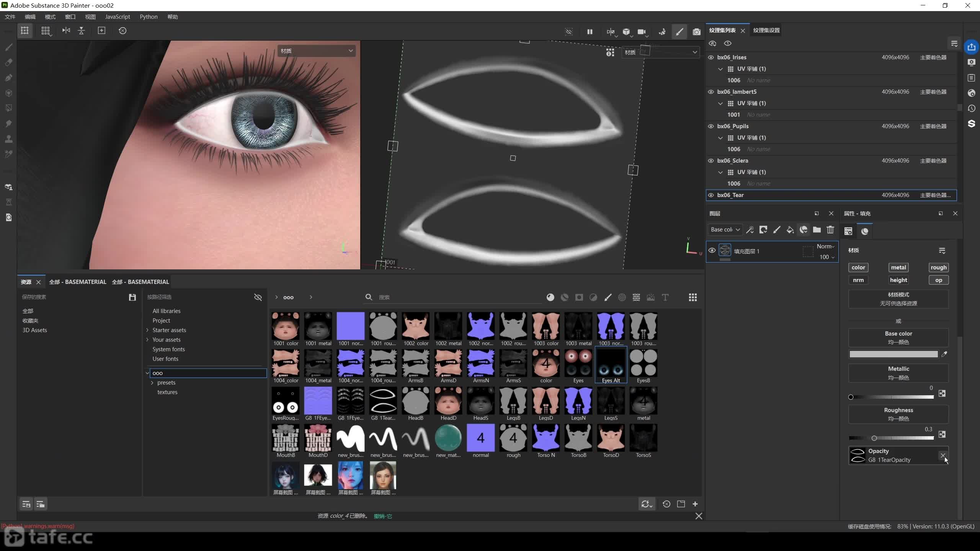Open the camera settings in toolbar
Screen dimensions: 980x551
(x=642, y=32)
